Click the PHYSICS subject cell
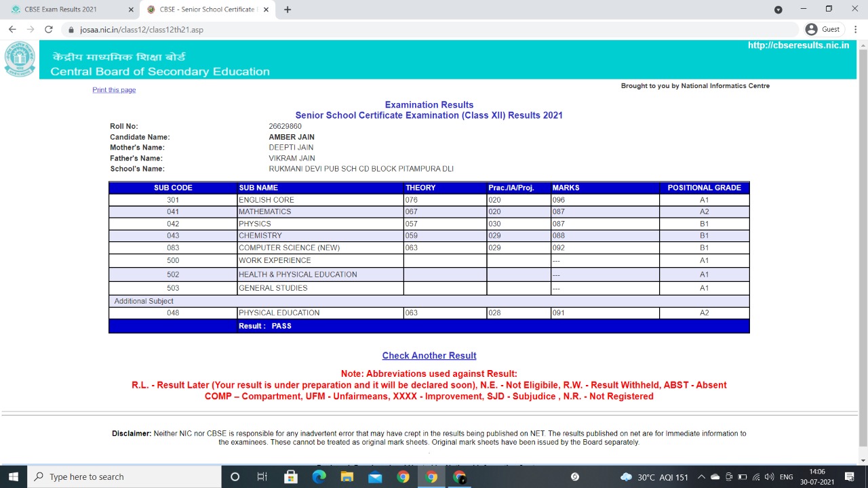This screenshot has width=868, height=488. (320, 224)
